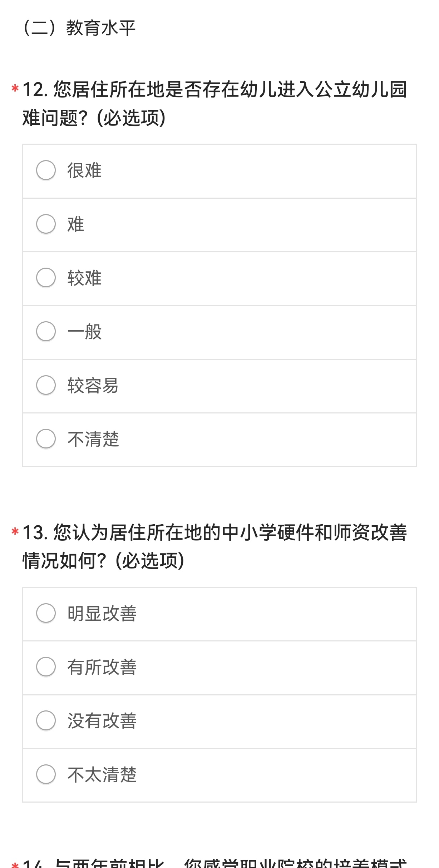The height and width of the screenshot is (868, 439).
Task: Click the red asterisk beside question 12
Action: coord(15,88)
